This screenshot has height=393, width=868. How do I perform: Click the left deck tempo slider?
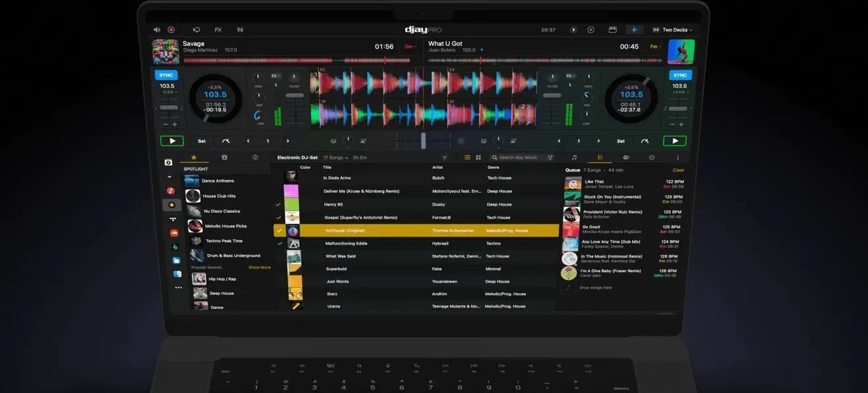[x=168, y=107]
